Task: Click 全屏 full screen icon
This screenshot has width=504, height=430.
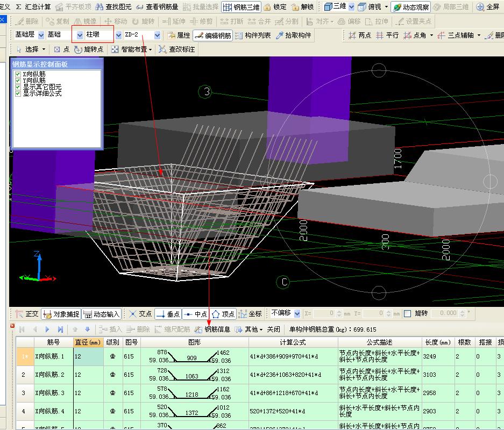Action: 480,7
